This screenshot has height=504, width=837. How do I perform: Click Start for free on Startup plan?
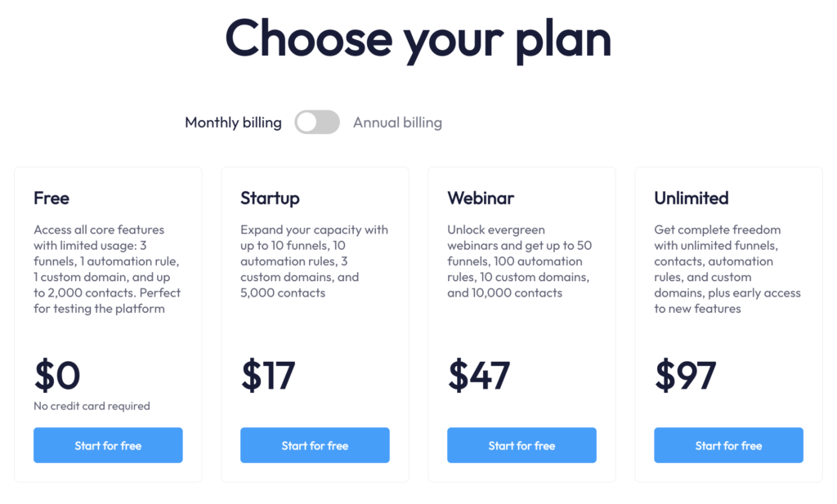315,445
